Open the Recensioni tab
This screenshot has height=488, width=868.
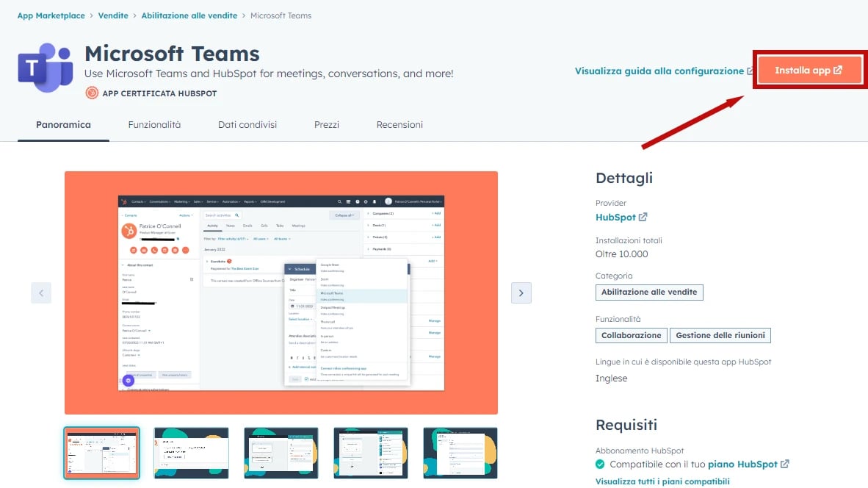[x=399, y=125]
